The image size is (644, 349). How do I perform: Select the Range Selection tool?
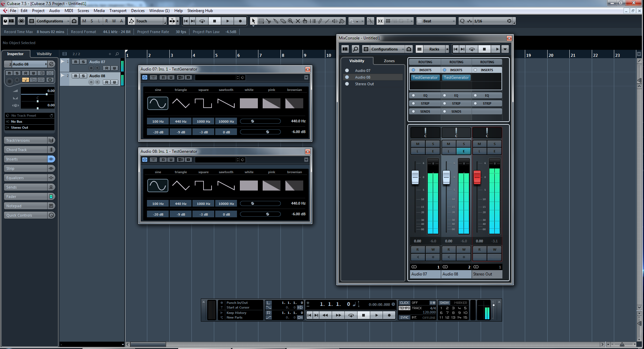[261, 21]
